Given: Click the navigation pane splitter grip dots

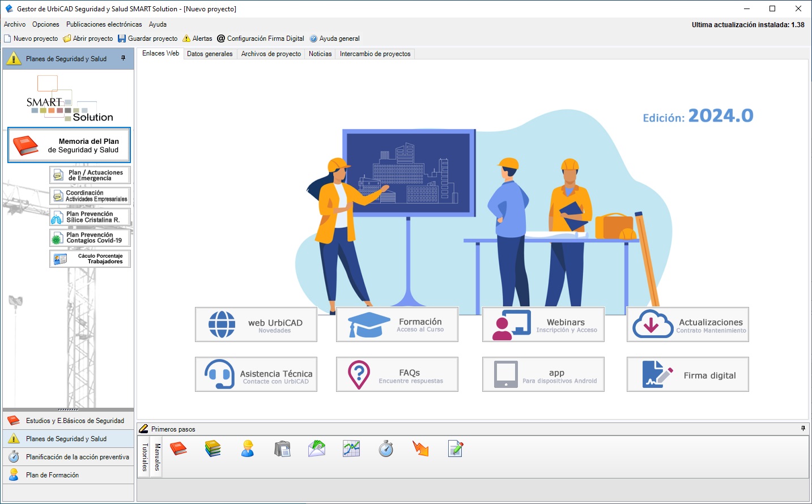Looking at the screenshot, I should click(x=68, y=409).
